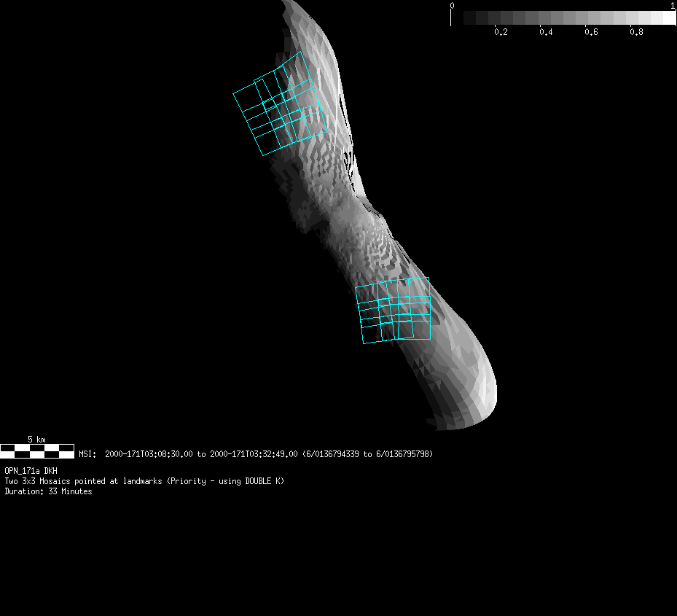Click the "5 km" scale label

(x=36, y=440)
